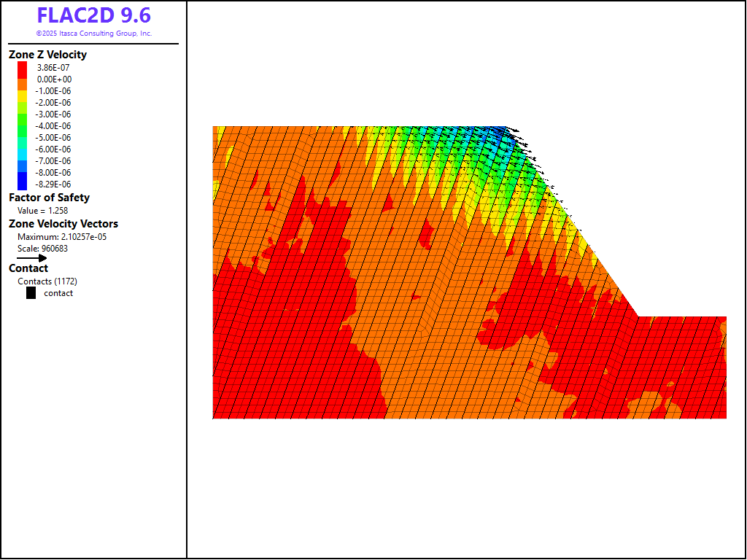Select the red 3.86E-07 legend color
The width and height of the screenshot is (747, 560).
tap(23, 67)
